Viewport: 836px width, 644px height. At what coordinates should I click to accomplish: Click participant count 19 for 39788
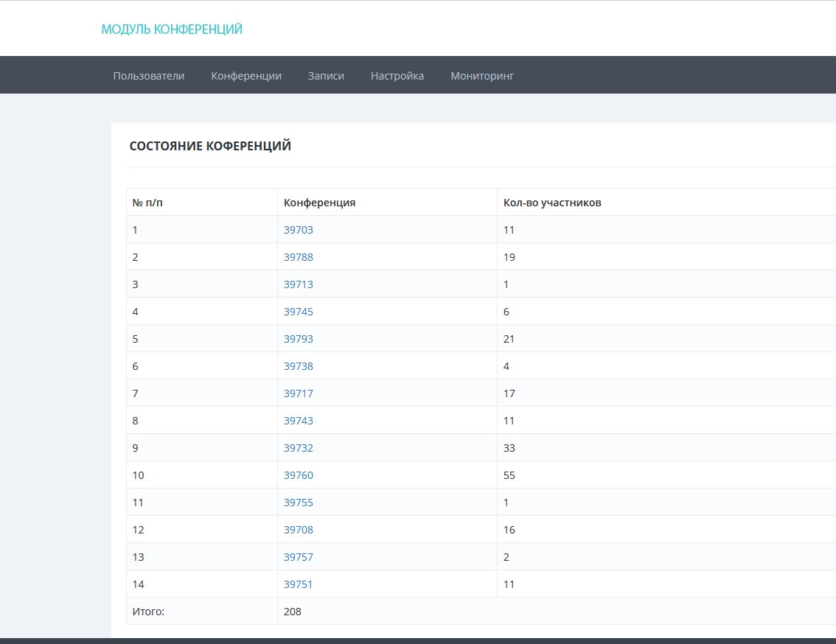pos(509,257)
